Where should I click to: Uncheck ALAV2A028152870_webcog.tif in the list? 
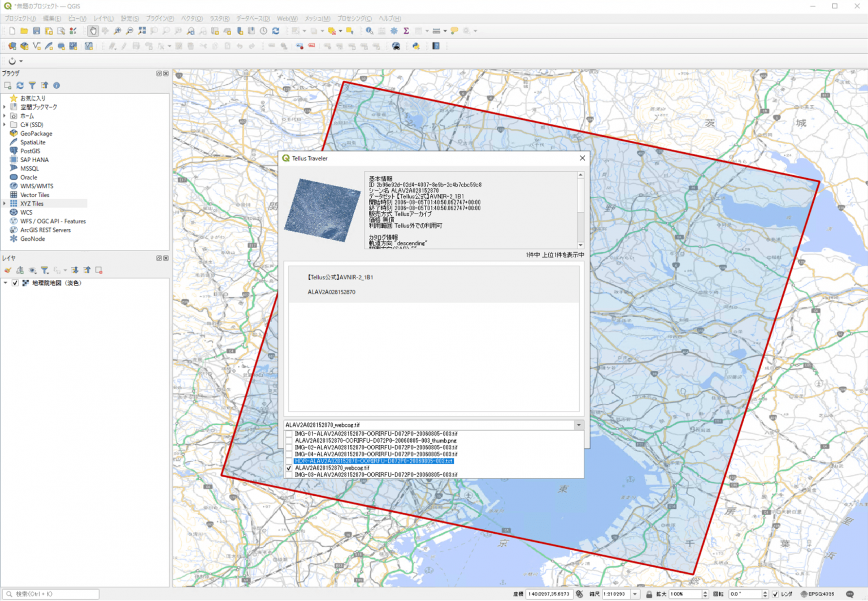(289, 468)
